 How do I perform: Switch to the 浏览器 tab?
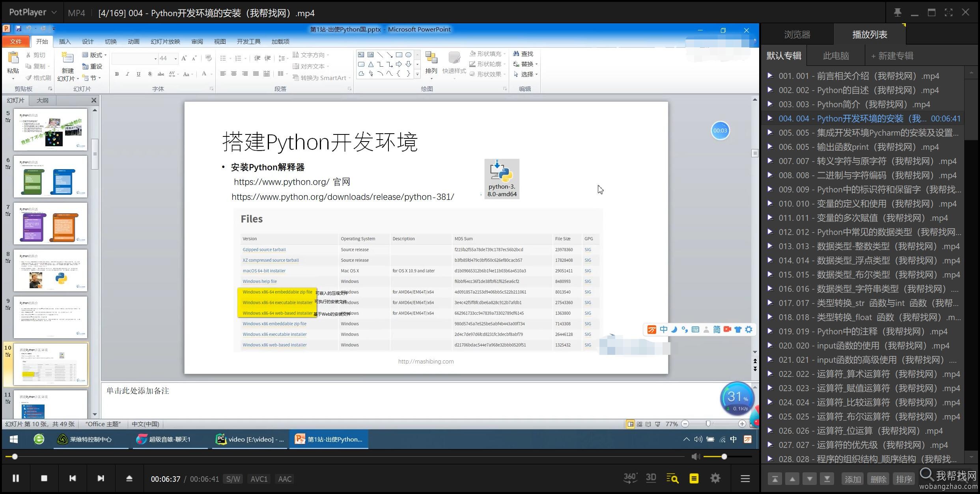[x=797, y=35]
